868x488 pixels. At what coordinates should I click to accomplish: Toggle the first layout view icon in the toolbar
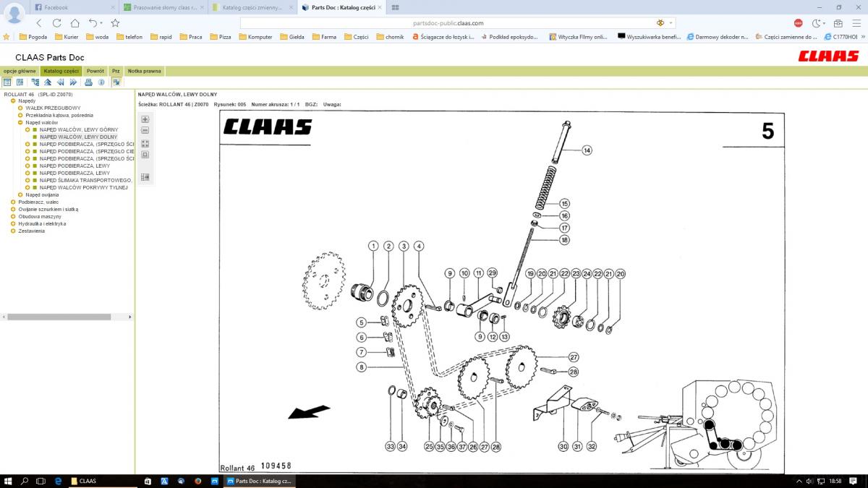point(8,82)
